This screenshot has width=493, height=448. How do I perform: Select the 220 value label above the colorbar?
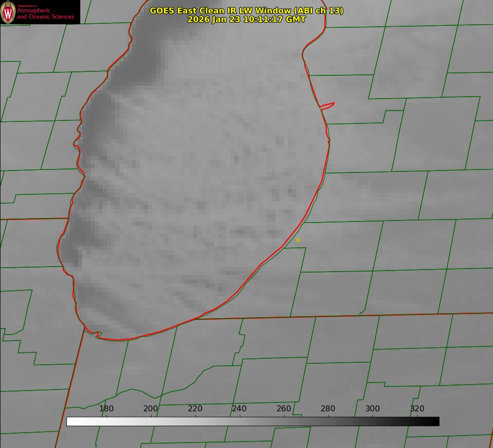coord(195,408)
